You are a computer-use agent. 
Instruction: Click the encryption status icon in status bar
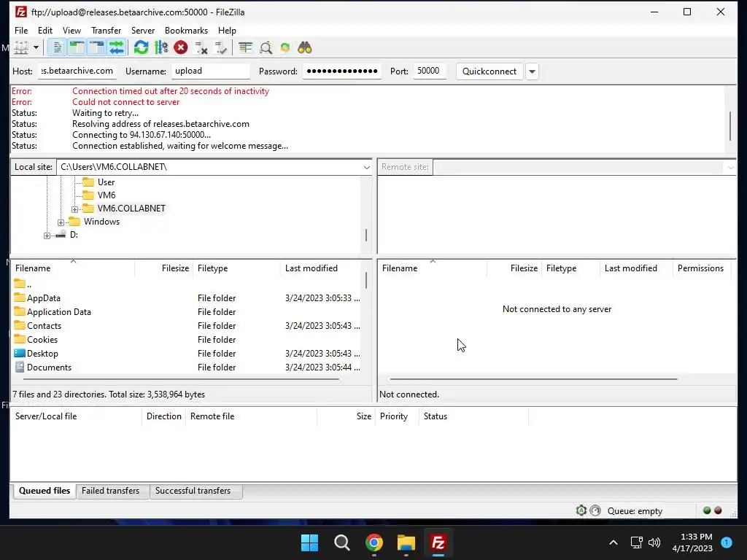[581, 511]
